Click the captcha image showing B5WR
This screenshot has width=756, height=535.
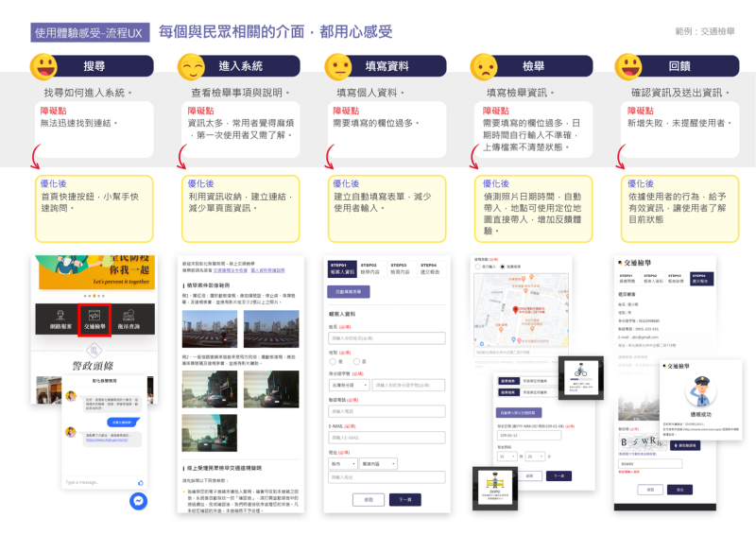click(x=643, y=441)
